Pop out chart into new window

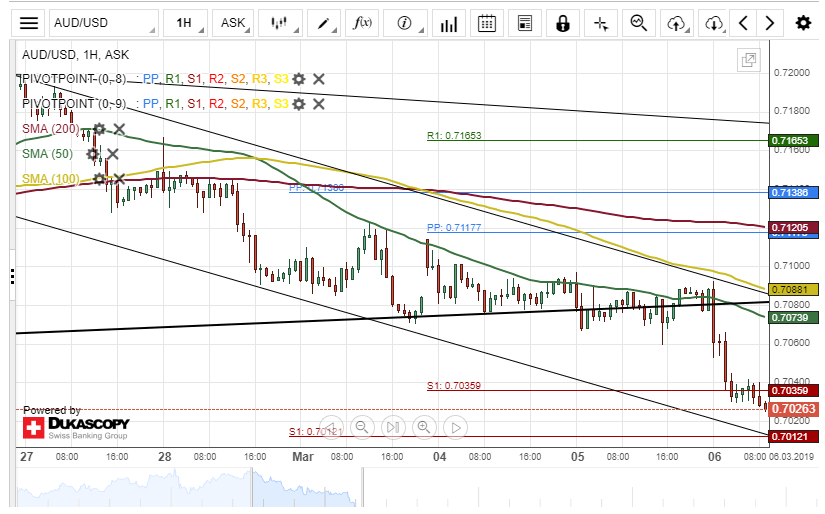coord(747,60)
